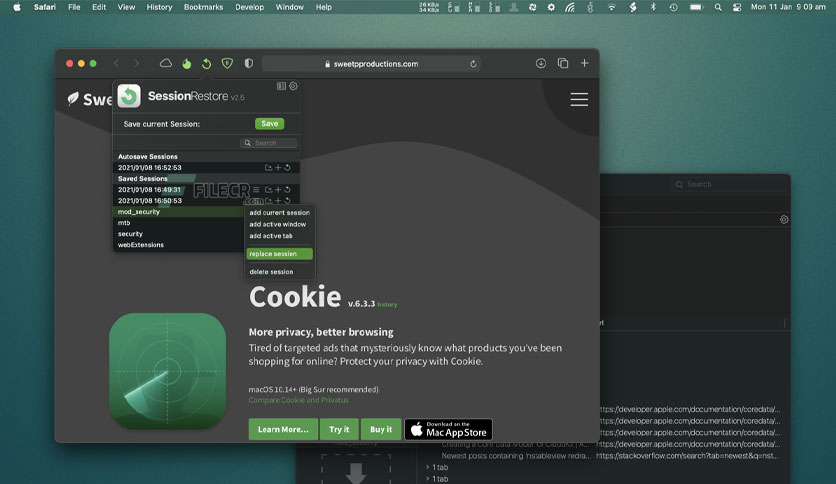Click the Mac App Store download badge
This screenshot has width=836, height=484.
448,430
